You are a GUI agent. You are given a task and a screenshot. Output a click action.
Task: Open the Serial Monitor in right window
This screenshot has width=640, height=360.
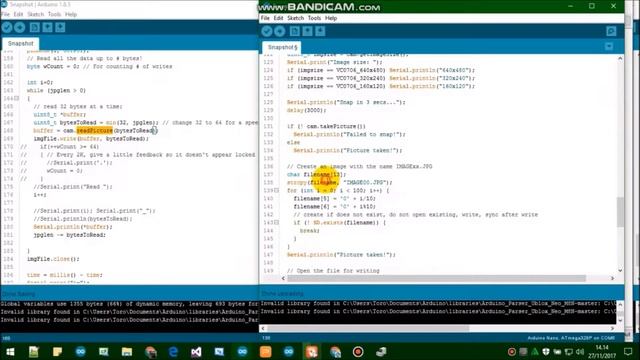coord(611,31)
